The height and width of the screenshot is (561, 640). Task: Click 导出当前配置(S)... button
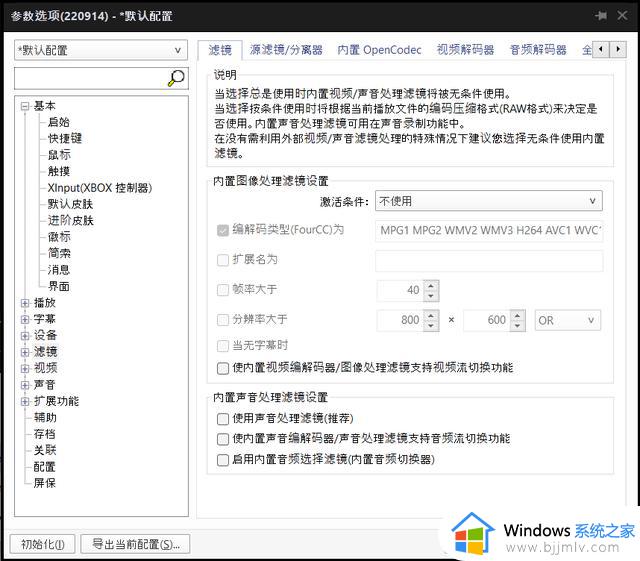pos(136,544)
